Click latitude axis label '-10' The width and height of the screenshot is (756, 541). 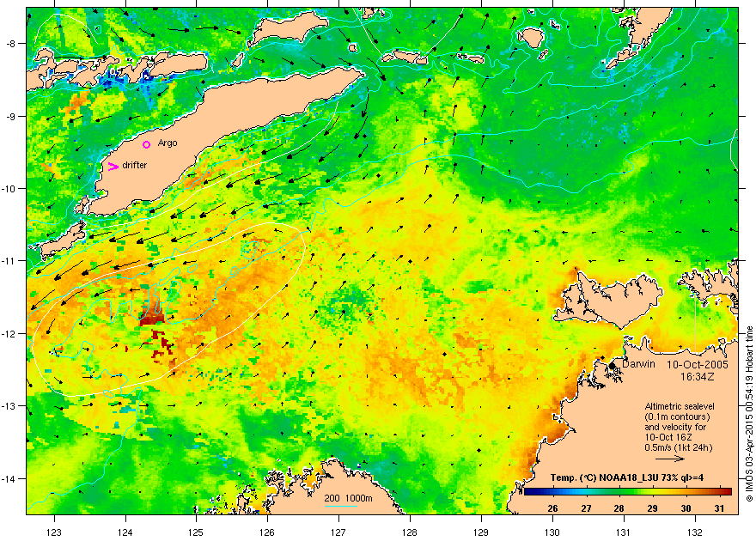click(9, 188)
